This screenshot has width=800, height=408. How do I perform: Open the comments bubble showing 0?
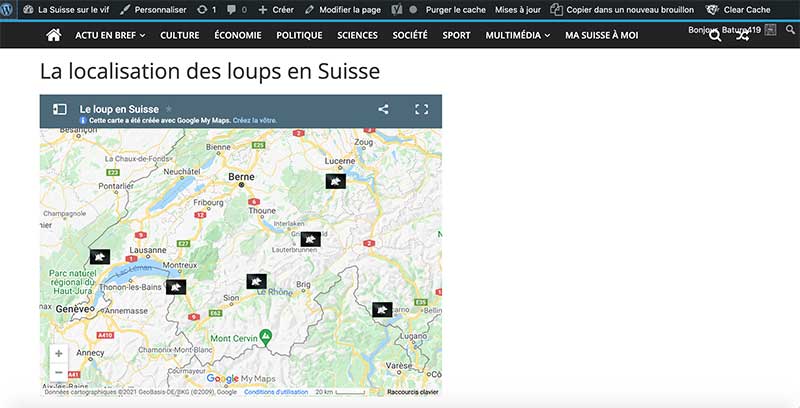click(237, 10)
